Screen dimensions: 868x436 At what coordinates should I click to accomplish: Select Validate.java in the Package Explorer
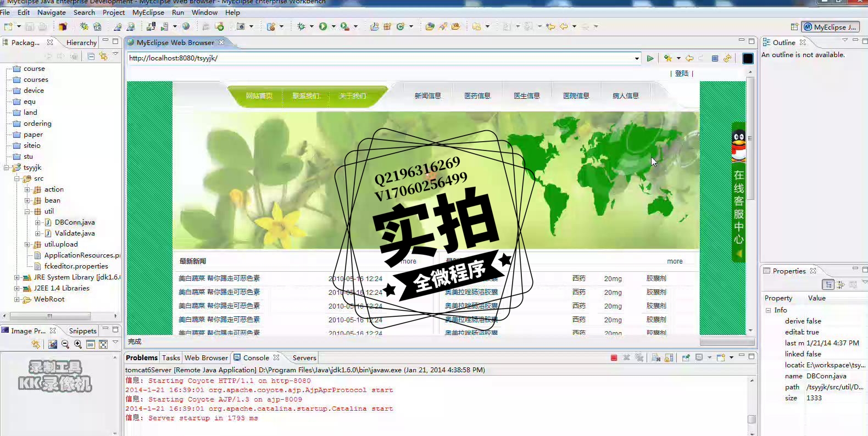coord(75,233)
